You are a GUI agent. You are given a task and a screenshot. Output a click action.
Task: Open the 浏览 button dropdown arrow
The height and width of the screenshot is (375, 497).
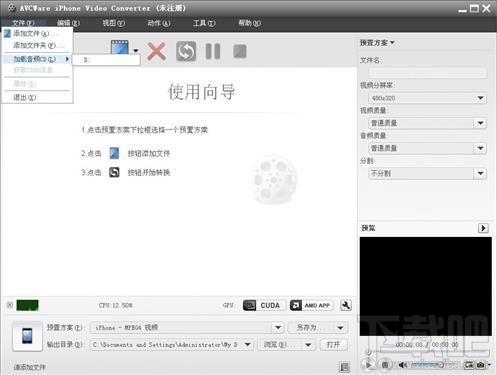(x=308, y=345)
